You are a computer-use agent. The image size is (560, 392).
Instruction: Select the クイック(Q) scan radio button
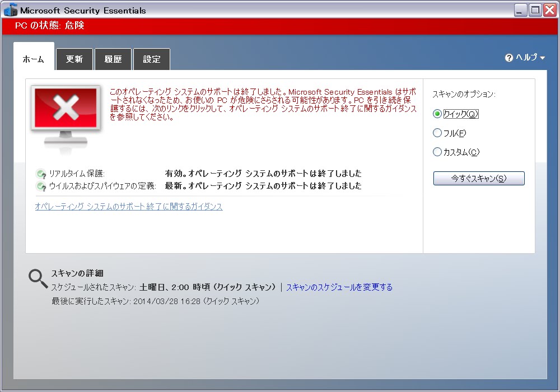point(437,114)
